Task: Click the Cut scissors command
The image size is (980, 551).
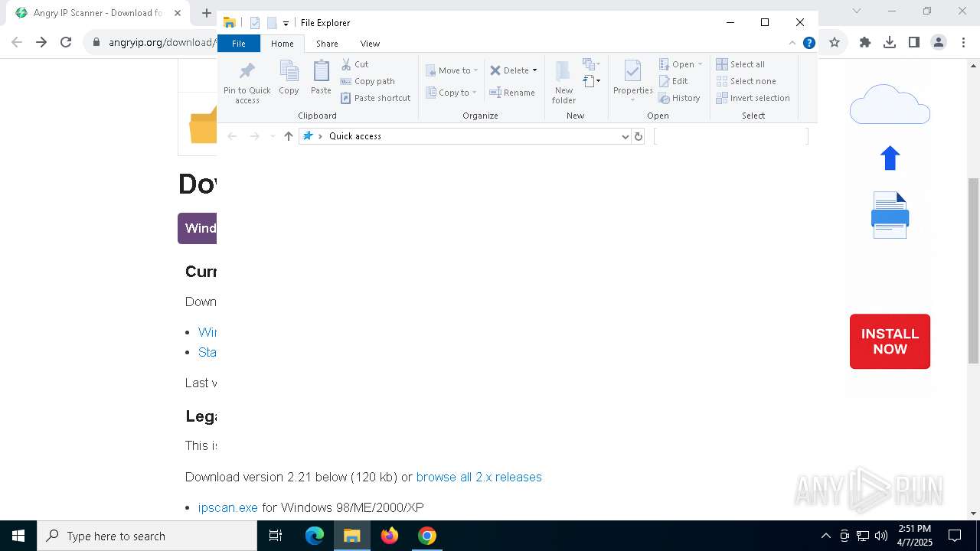Action: (354, 64)
